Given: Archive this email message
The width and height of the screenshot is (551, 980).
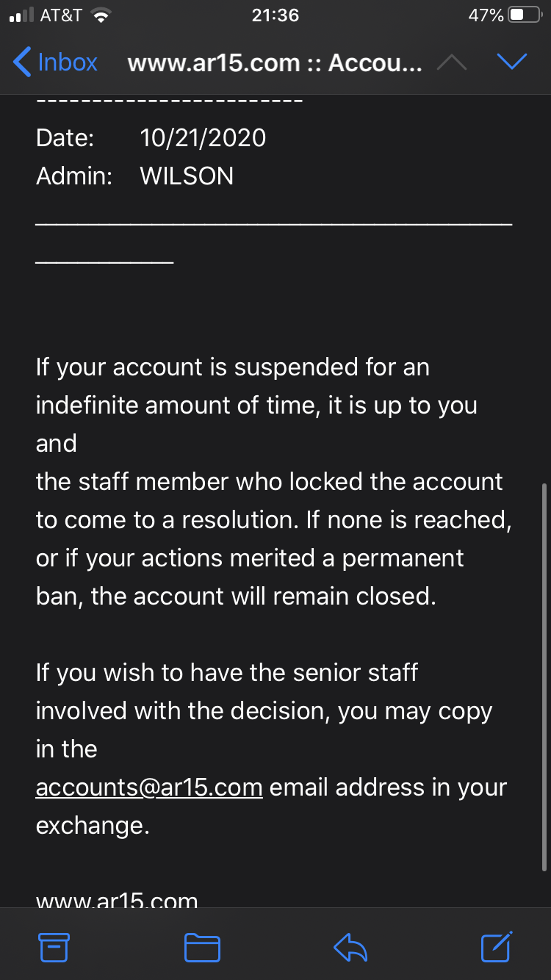Looking at the screenshot, I should (x=54, y=947).
